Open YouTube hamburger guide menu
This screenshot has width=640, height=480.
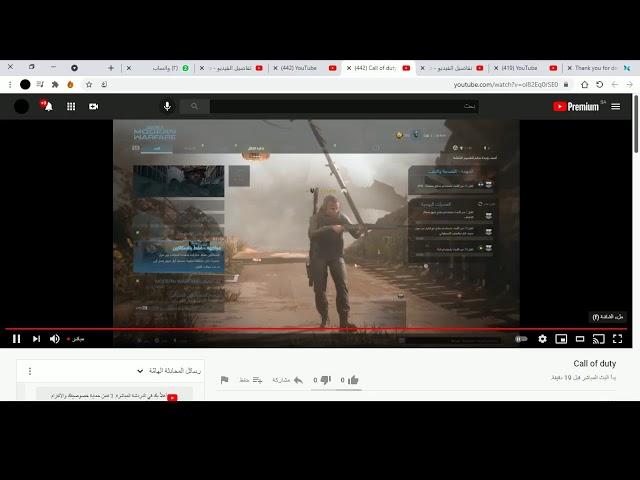click(616, 107)
